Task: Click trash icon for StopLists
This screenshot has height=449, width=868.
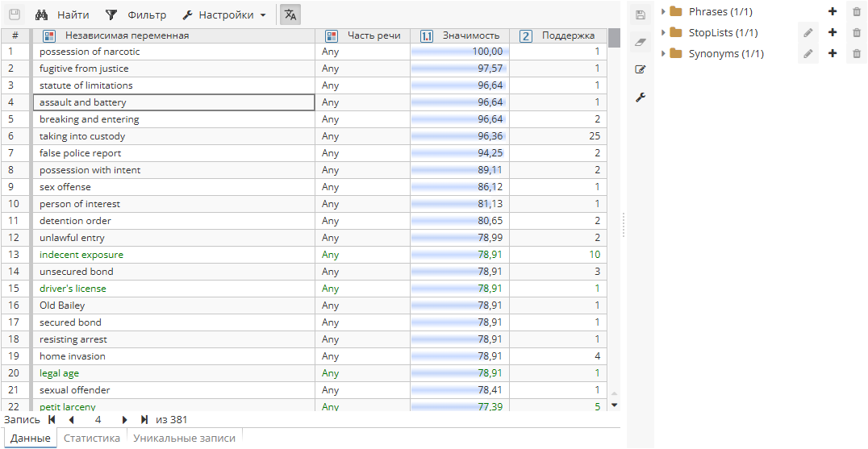Action: (x=857, y=32)
